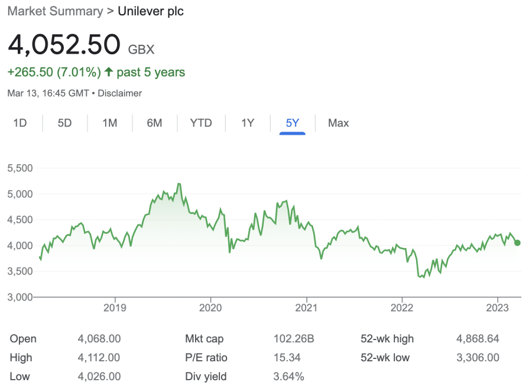Click the 2023 axis label
The width and height of the screenshot is (532, 392).
[x=497, y=308]
